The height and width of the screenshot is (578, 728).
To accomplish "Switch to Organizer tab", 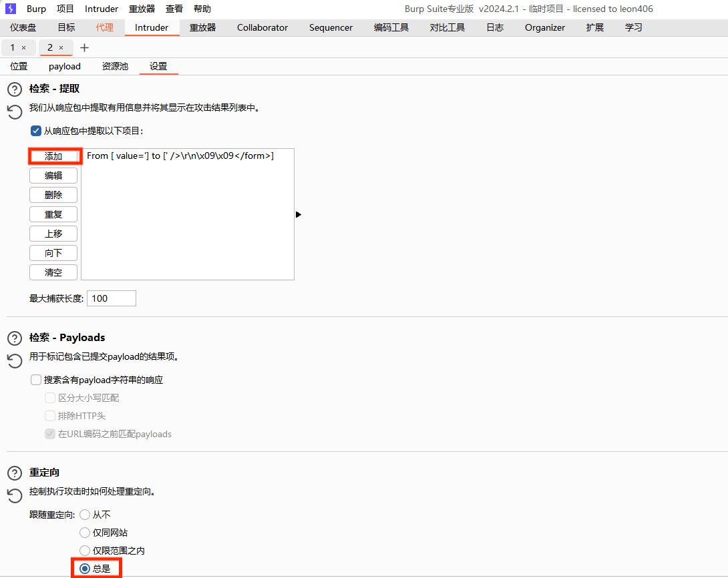I will 544,27.
